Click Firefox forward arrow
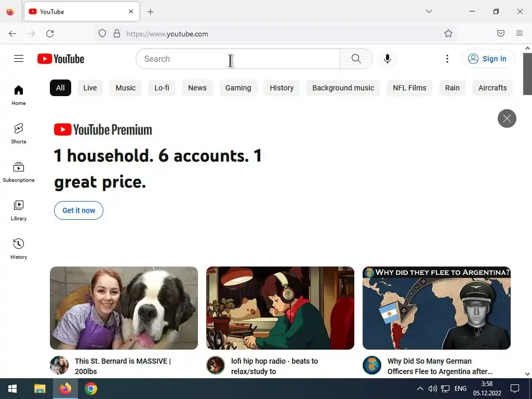Image resolution: width=532 pixels, height=399 pixels. [x=31, y=34]
